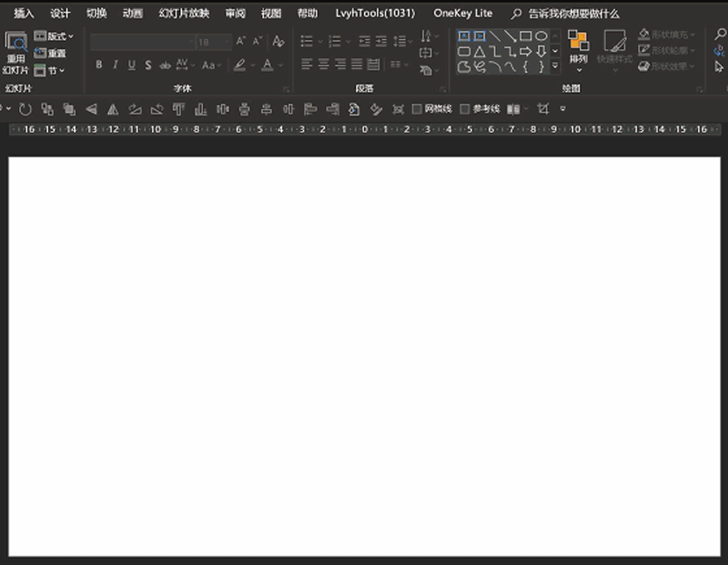Pick the line arrow shape
The height and width of the screenshot is (565, 728).
coord(511,36)
